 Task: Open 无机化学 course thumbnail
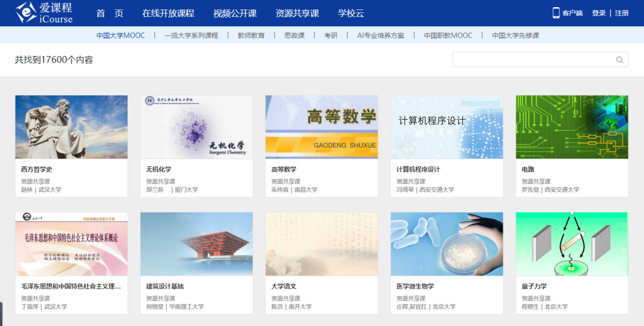point(197,127)
